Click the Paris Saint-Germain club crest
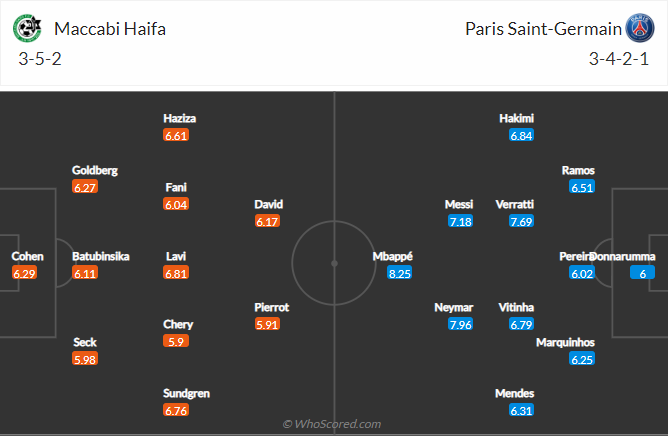 [x=638, y=27]
